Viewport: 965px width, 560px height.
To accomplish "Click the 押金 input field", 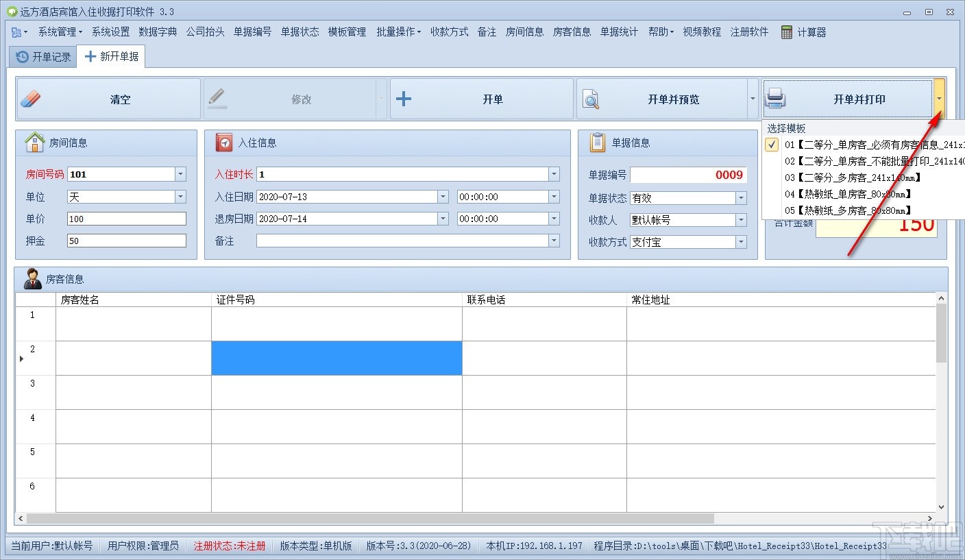I will (x=127, y=241).
